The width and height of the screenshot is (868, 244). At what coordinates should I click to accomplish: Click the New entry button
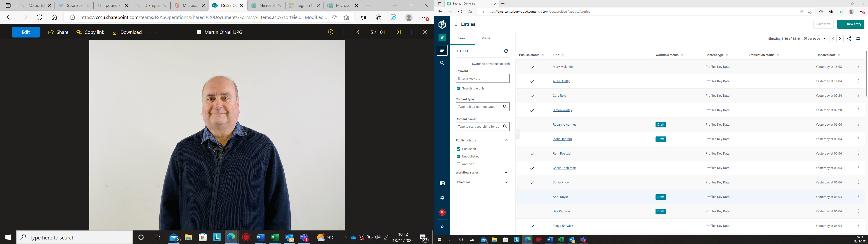tap(850, 24)
